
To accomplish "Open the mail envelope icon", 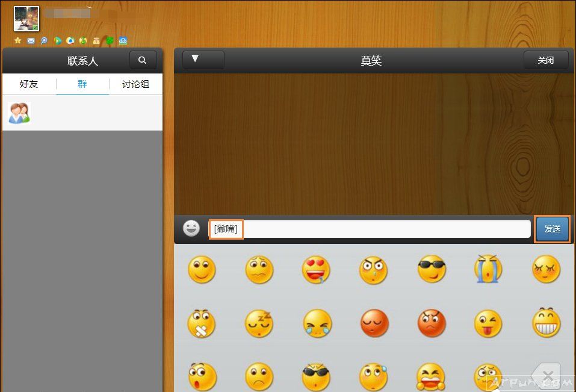I will 31,41.
